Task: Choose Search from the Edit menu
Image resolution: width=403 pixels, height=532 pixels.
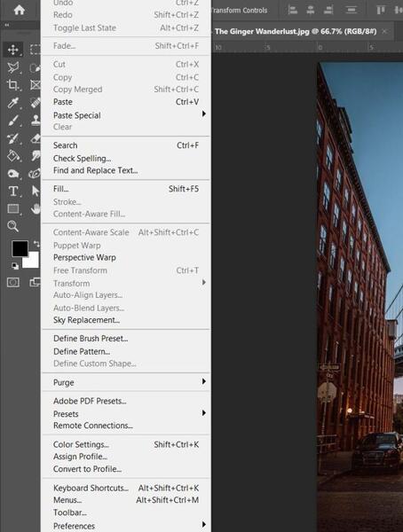Action: pyautogui.click(x=126, y=145)
